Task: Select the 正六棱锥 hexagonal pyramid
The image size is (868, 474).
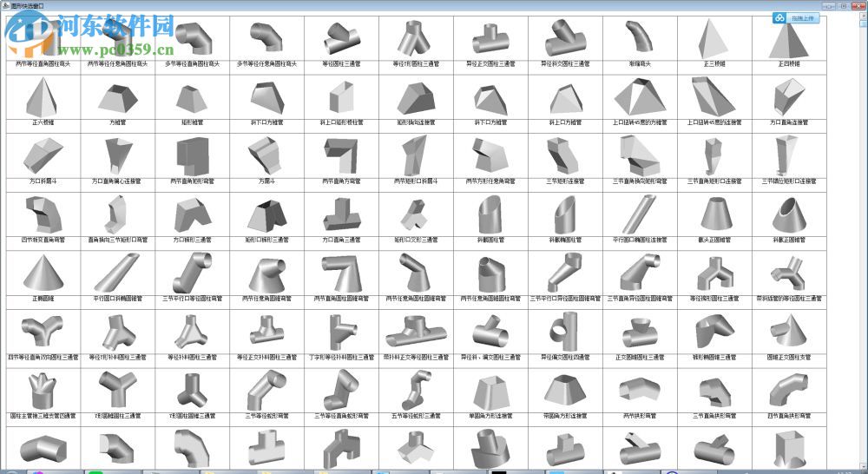Action: tap(43, 97)
